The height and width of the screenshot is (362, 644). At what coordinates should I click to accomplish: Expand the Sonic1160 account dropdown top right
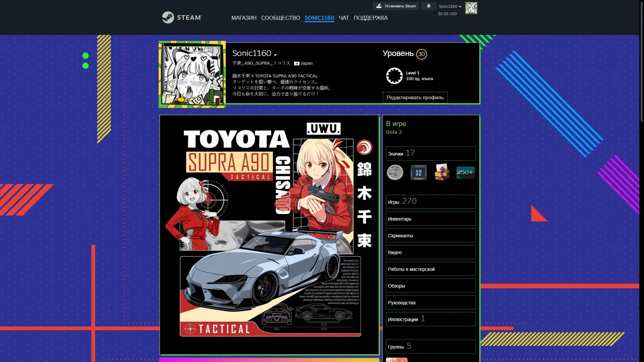(450, 6)
